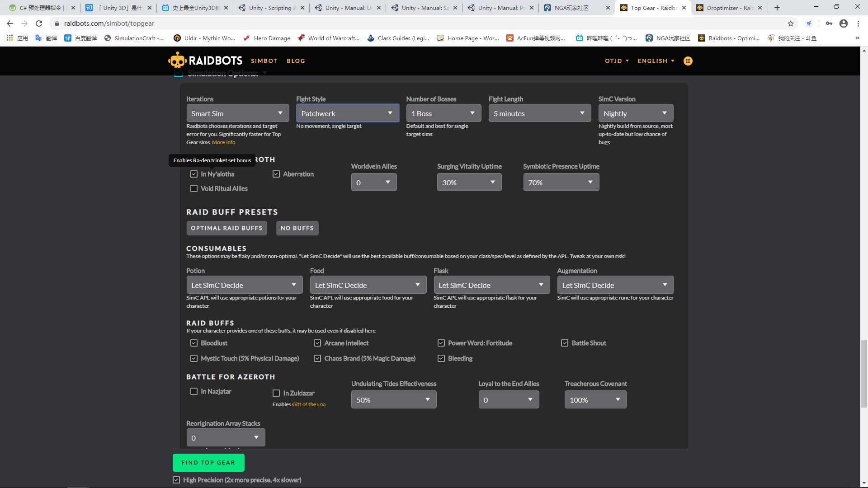
Task: Open the Fight Style Patchwerk dropdown
Action: pos(347,113)
